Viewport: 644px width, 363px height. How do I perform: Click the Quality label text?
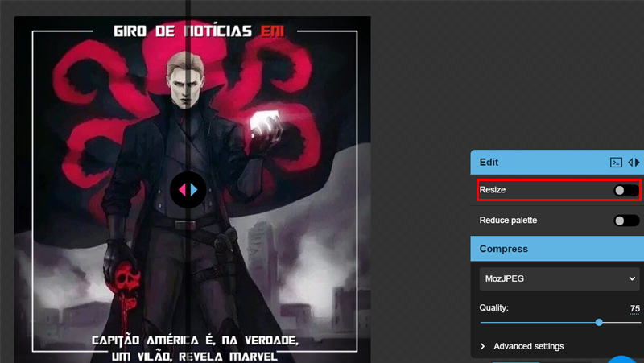pyautogui.click(x=493, y=307)
